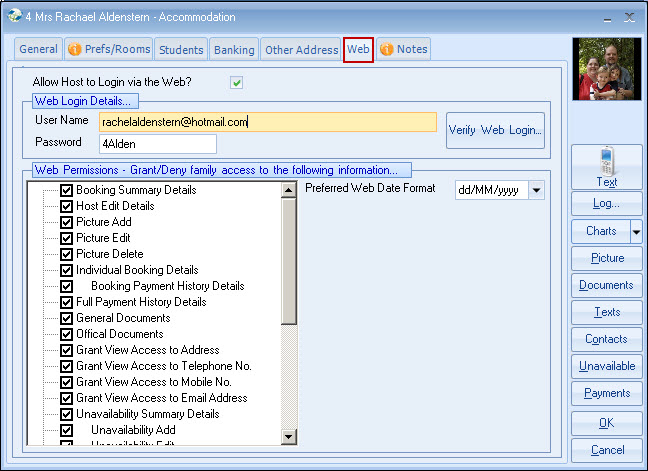This screenshot has width=648, height=471.
Task: Click the Charts button
Action: [x=601, y=231]
